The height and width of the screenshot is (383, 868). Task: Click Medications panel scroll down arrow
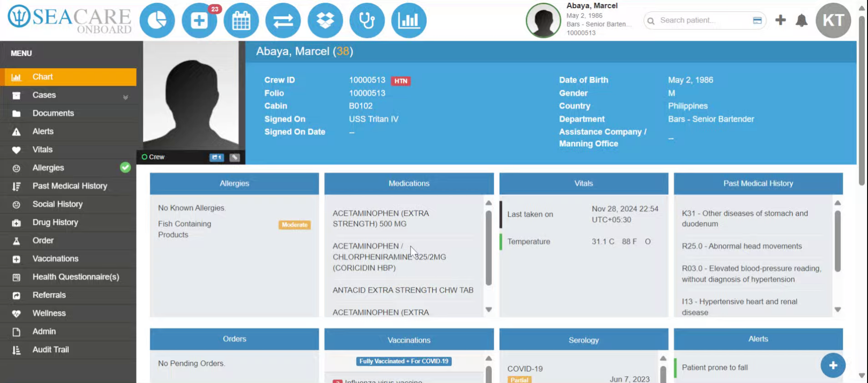pyautogui.click(x=489, y=310)
